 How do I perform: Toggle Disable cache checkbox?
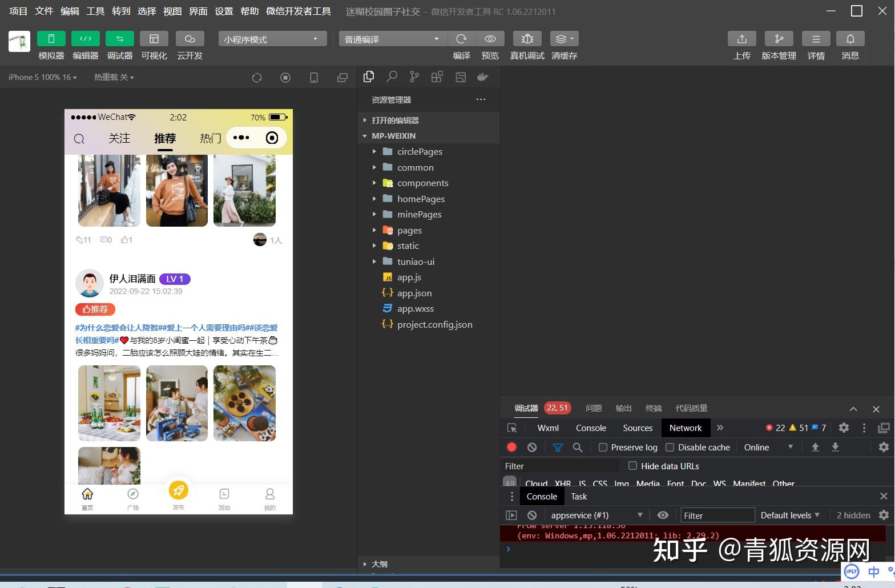click(670, 448)
